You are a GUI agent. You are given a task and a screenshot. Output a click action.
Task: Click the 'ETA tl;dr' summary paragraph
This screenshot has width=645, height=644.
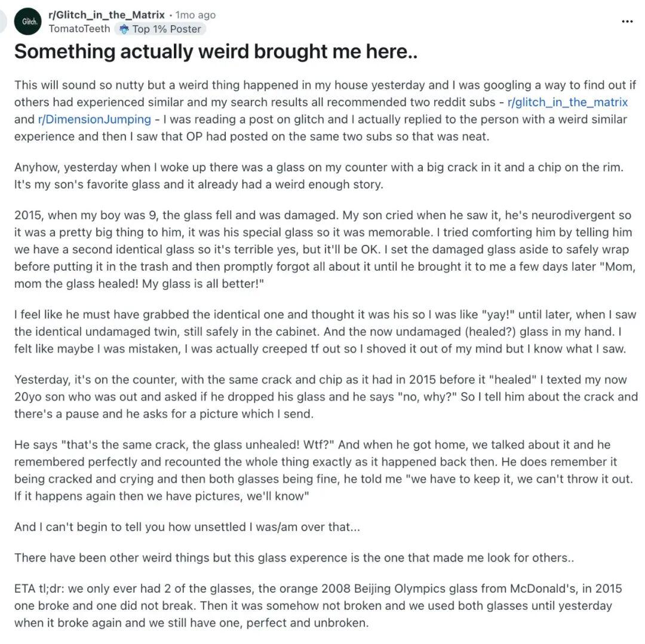318,606
